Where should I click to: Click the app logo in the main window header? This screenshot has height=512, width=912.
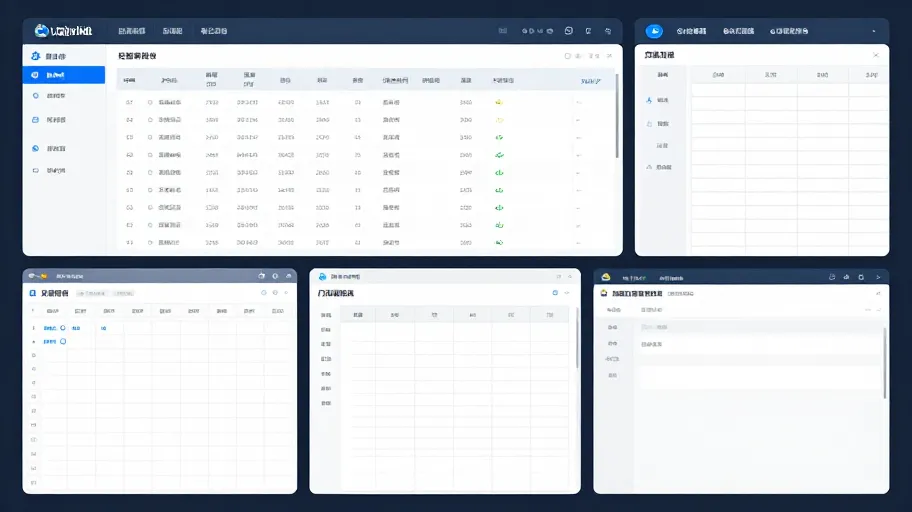[63, 31]
